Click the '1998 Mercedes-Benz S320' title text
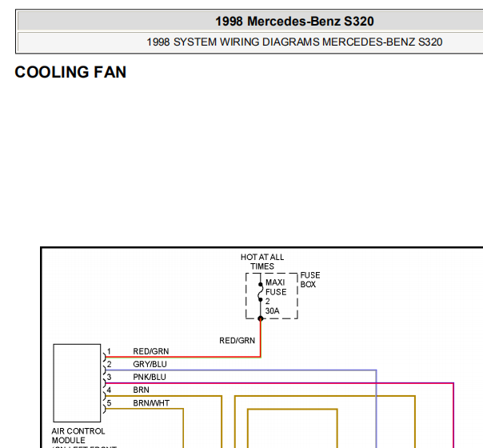The width and height of the screenshot is (483, 448). click(294, 22)
